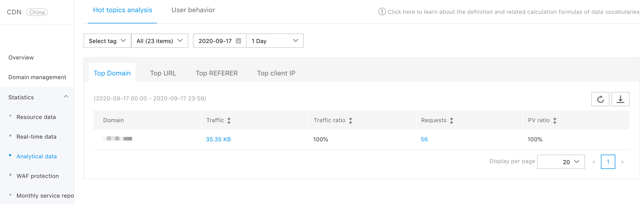Screen dimensions: 644x204
Task: Click the CDN product title
Action: [14, 12]
